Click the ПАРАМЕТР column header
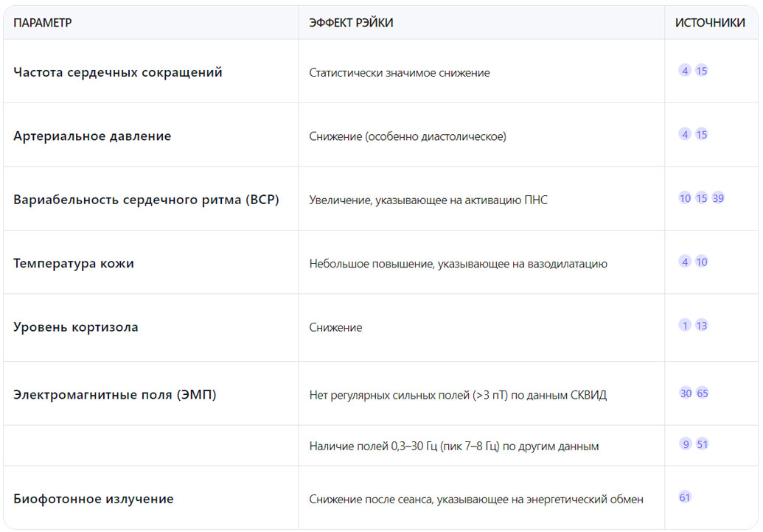The image size is (763, 532). click(43, 23)
